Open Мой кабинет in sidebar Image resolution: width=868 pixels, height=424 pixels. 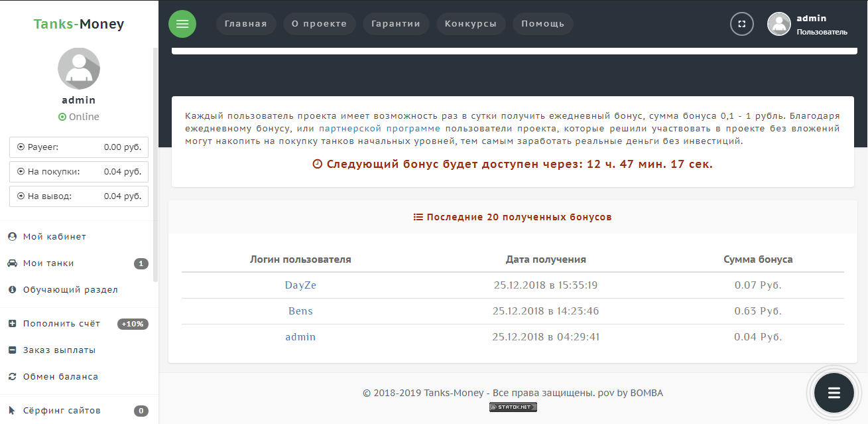[54, 237]
